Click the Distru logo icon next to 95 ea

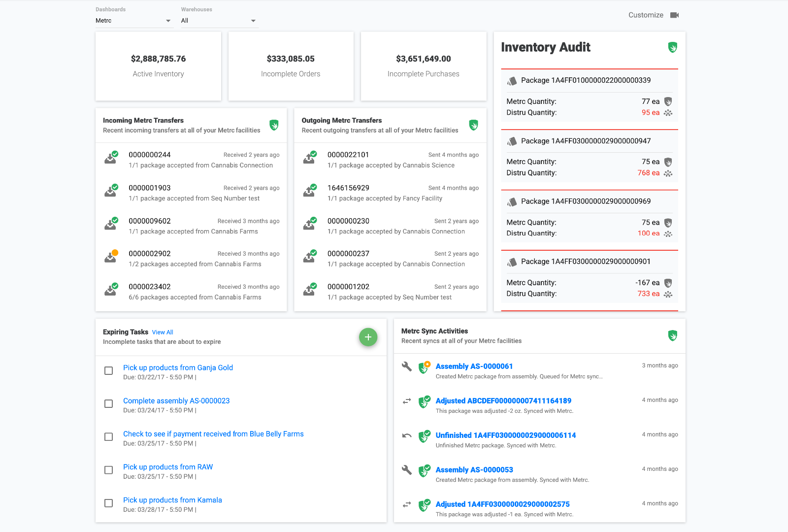(668, 113)
